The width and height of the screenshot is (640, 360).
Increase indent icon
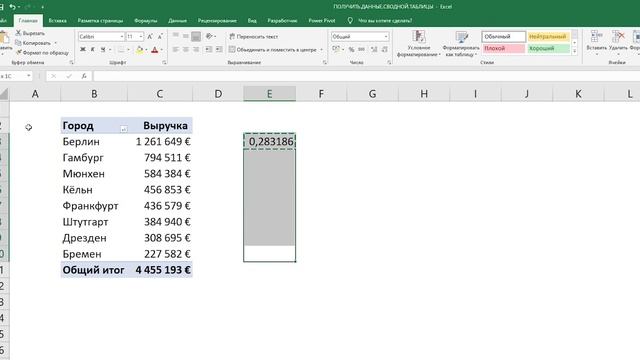pyautogui.click(x=219, y=49)
